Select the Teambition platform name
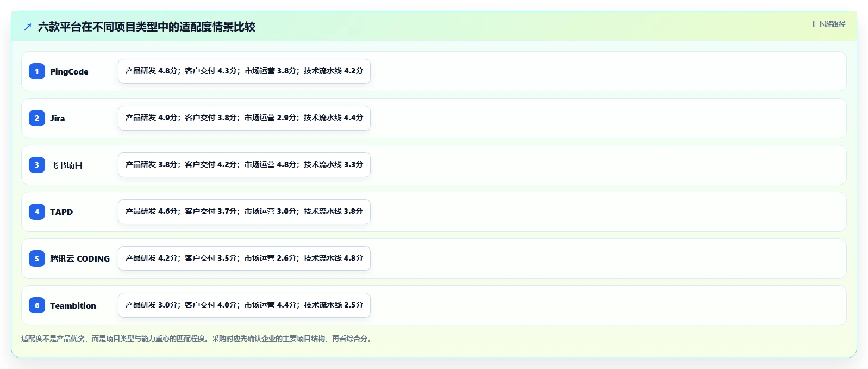Viewport: 868px width, 369px height. (x=73, y=305)
